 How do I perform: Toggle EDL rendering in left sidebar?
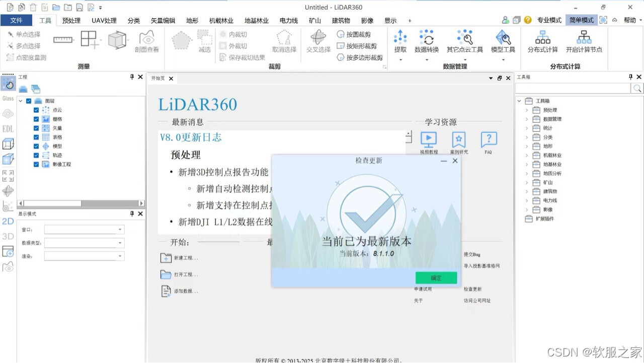[x=8, y=129]
